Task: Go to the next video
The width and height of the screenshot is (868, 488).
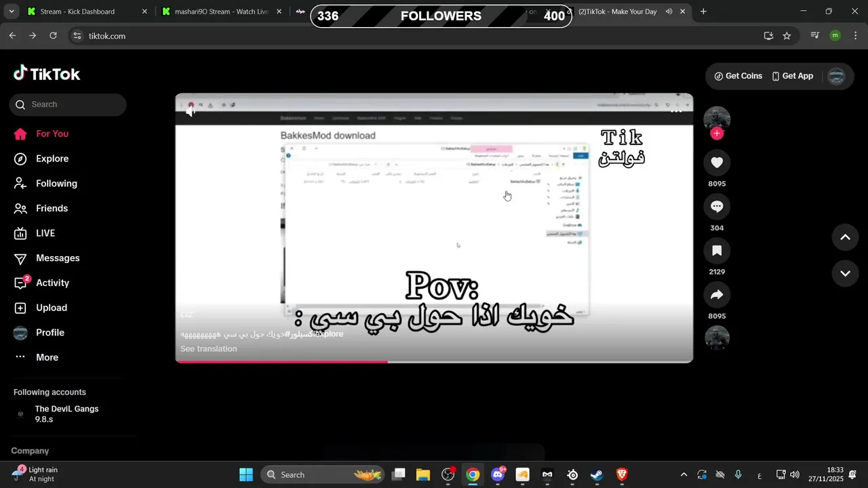Action: (x=845, y=274)
